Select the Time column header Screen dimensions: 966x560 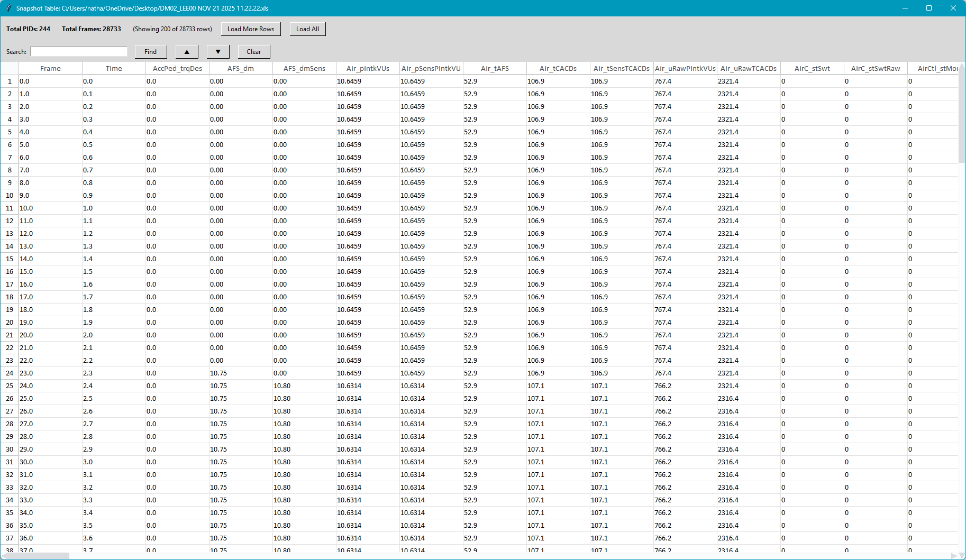click(x=114, y=68)
